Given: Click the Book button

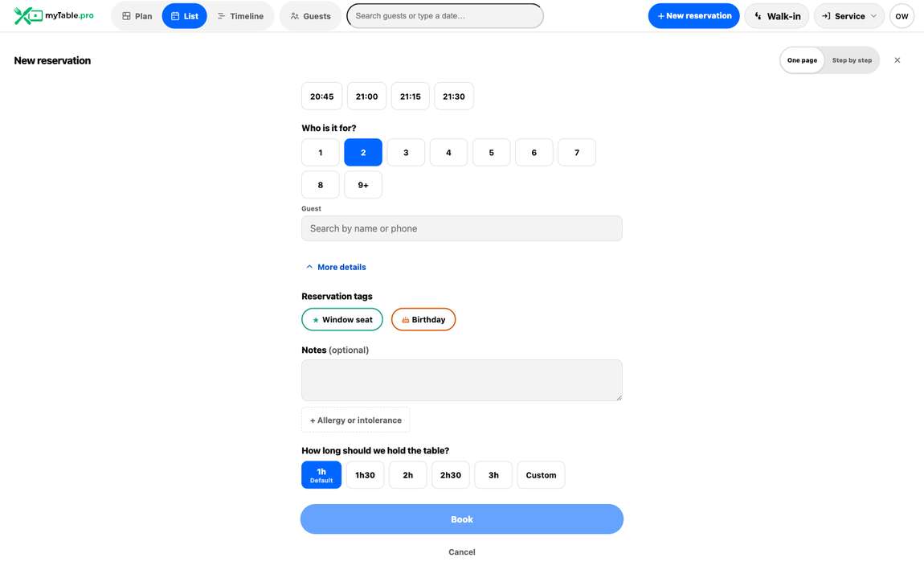Looking at the screenshot, I should point(462,519).
